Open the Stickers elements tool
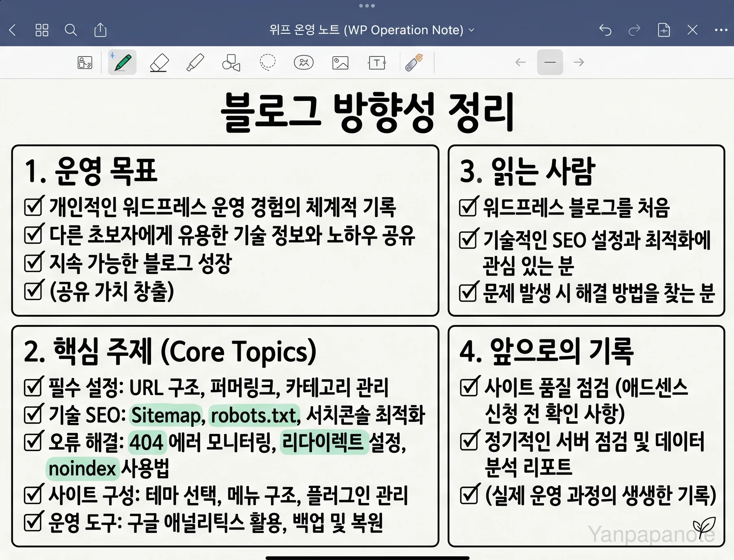The height and width of the screenshot is (560, 734). [304, 63]
